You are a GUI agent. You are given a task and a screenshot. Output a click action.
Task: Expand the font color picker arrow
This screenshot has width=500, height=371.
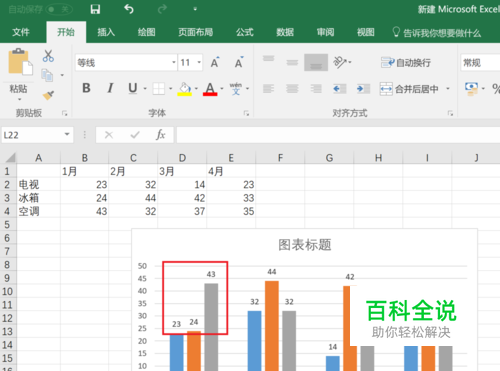[222, 89]
